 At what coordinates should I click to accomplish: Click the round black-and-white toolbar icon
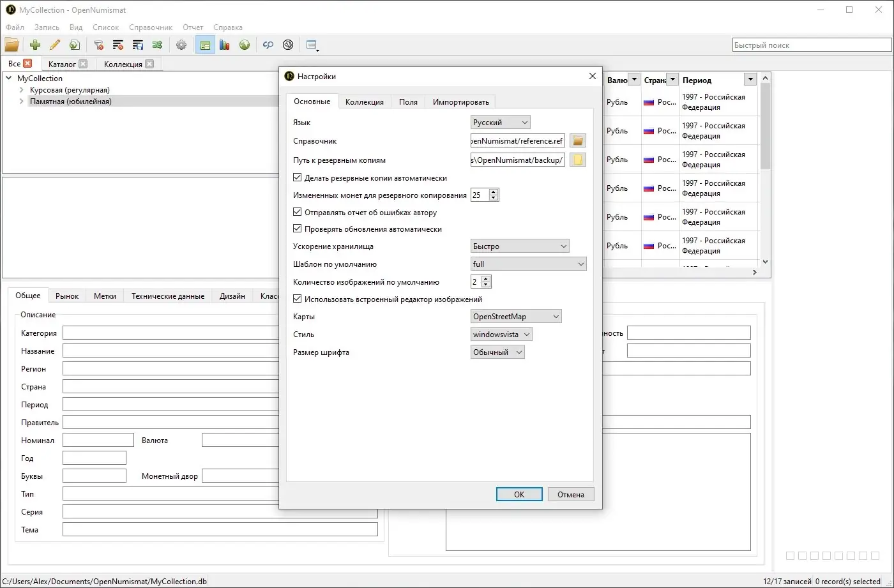pos(288,45)
